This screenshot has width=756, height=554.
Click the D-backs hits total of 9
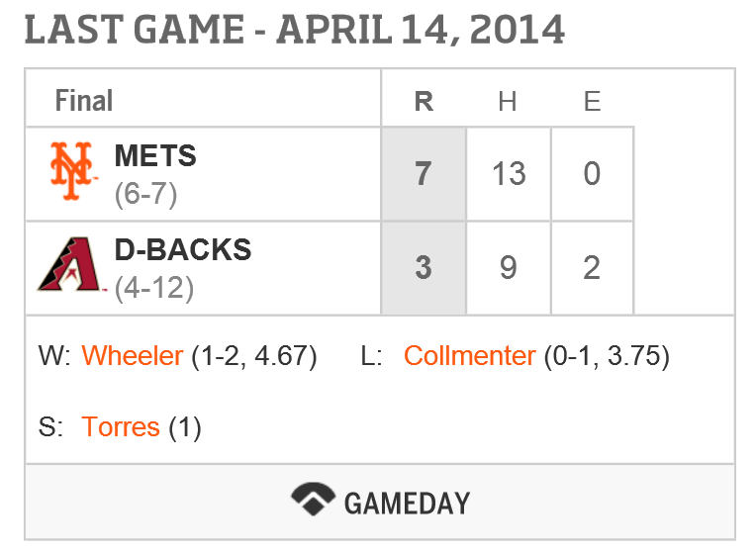pyautogui.click(x=508, y=268)
